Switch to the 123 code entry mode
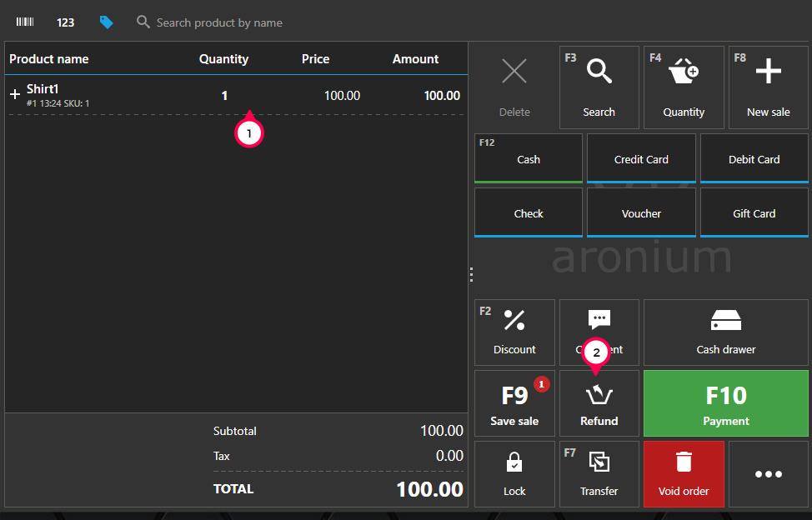This screenshot has height=520, width=812. coord(66,22)
